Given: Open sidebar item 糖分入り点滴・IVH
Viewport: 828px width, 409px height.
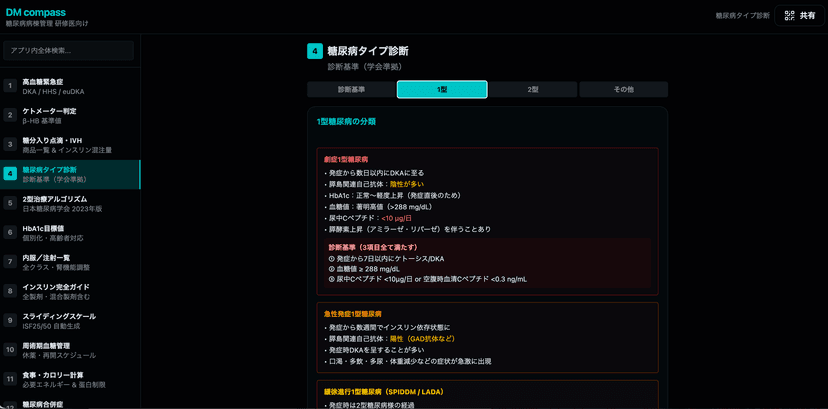Looking at the screenshot, I should tap(70, 145).
